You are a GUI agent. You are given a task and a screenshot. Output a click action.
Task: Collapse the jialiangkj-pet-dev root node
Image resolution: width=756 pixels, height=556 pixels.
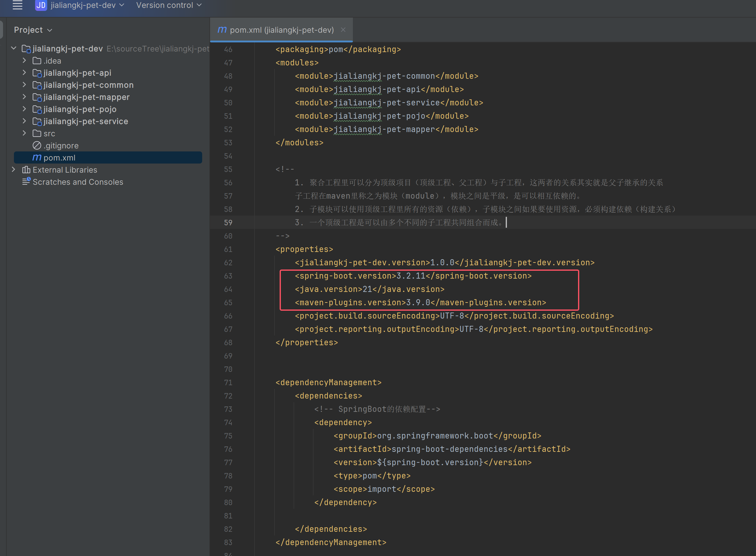coord(14,48)
